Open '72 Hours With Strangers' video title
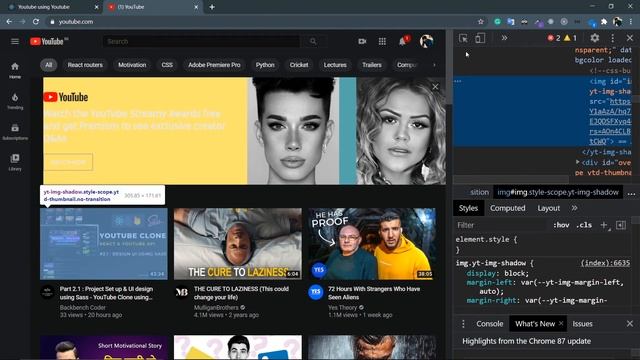 (374, 293)
